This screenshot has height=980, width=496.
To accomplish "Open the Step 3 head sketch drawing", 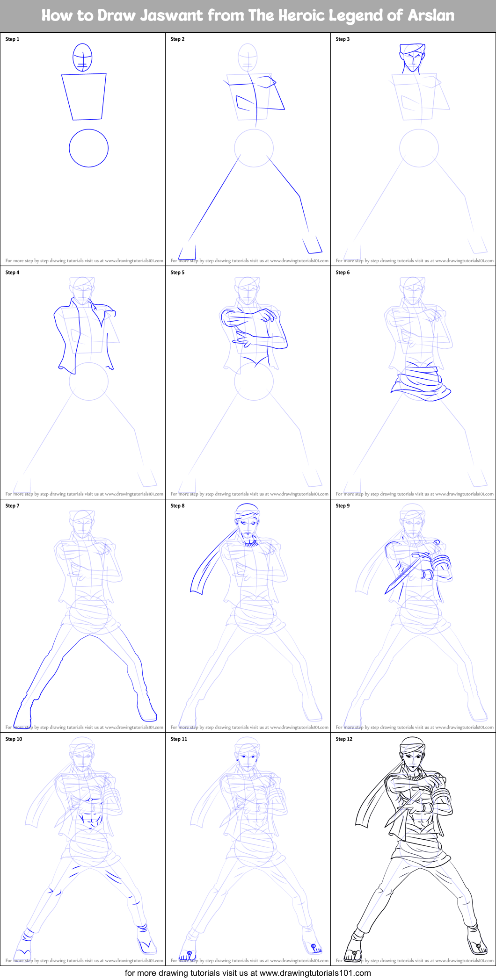I will coord(413,149).
